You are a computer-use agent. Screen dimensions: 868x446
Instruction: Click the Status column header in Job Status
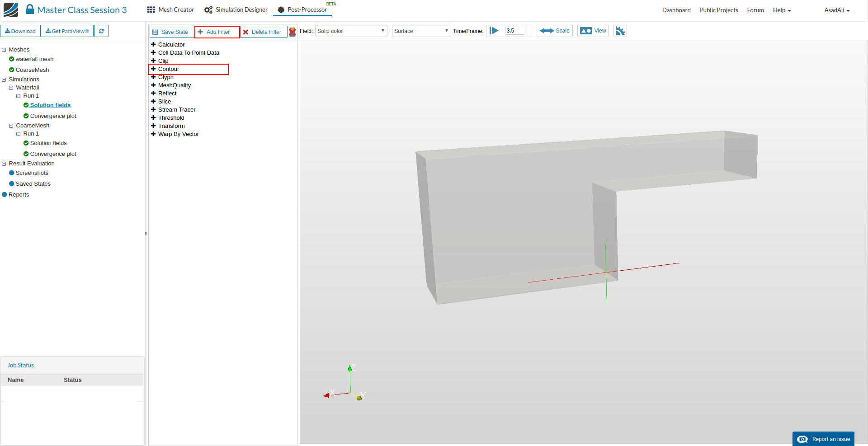(73, 380)
